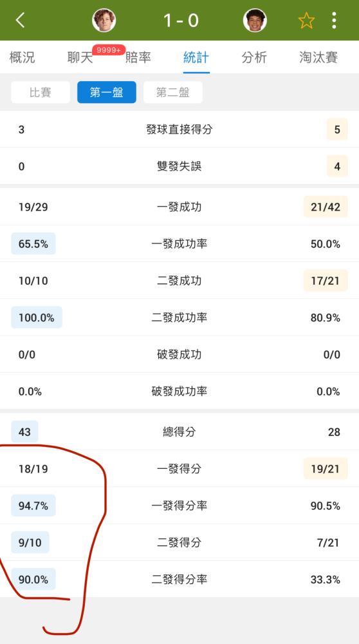This screenshot has width=359, height=644.
Task: Tap the back arrow icon
Action: coord(20,20)
